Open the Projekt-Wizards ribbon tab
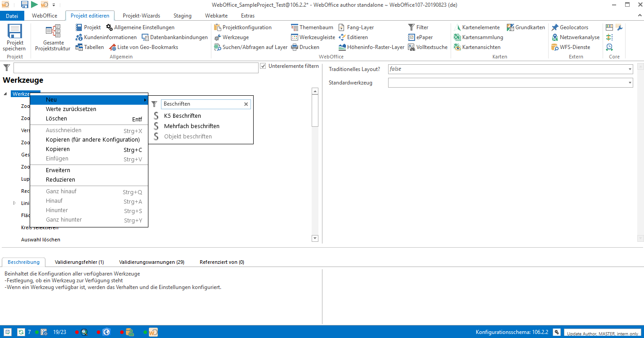Image resolution: width=644 pixels, height=338 pixels. coord(141,16)
